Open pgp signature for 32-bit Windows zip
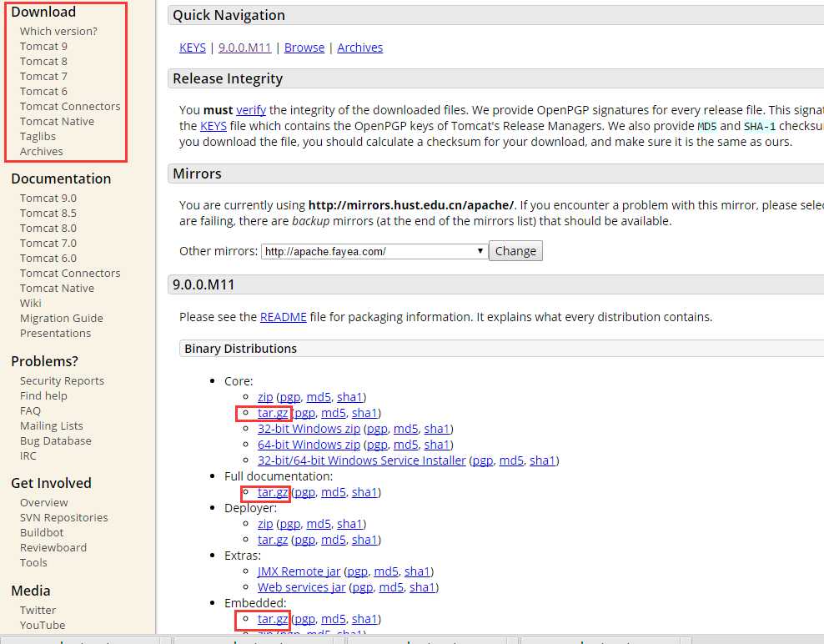The width and height of the screenshot is (824, 644). point(377,429)
